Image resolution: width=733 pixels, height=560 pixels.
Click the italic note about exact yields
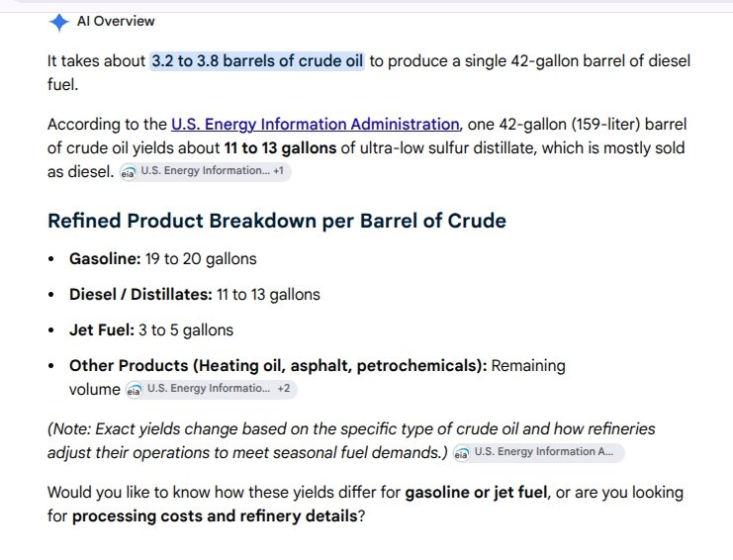(x=351, y=441)
